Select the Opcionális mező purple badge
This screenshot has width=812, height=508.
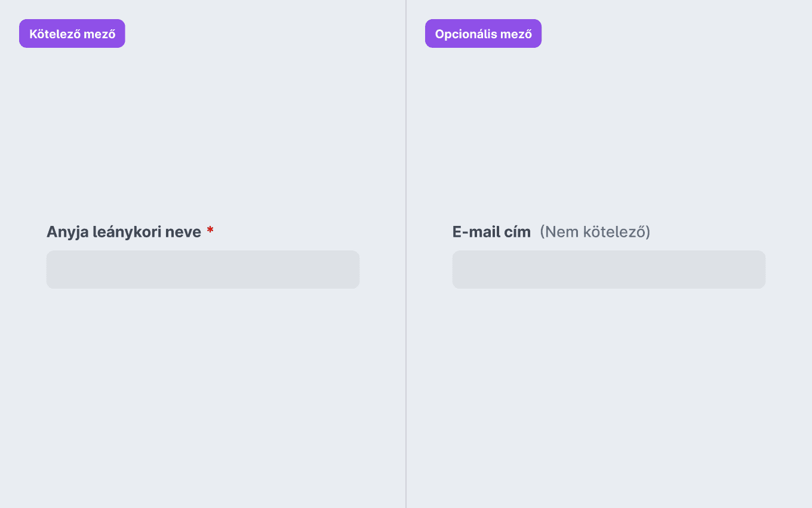point(483,33)
